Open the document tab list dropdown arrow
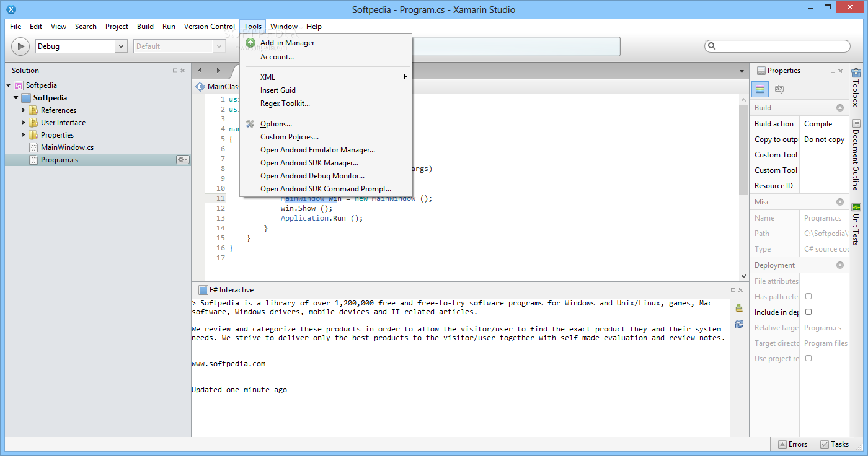Viewport: 868px width, 456px height. click(x=742, y=71)
